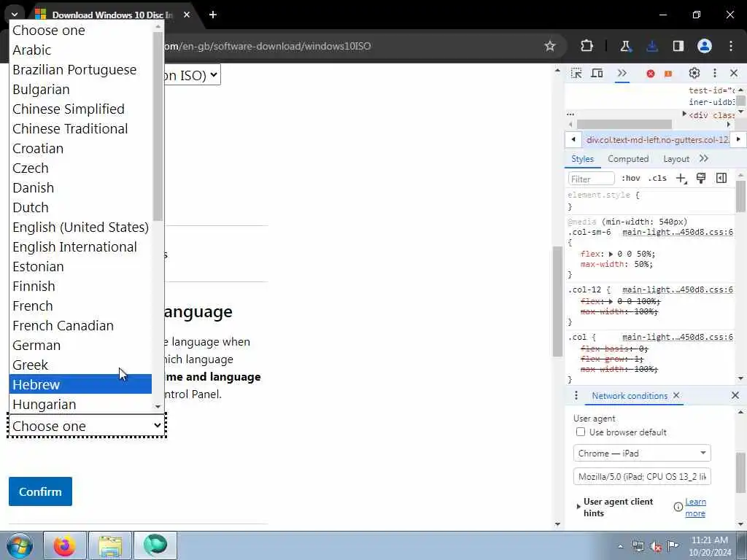The image size is (747, 560).
Task: Click the red error count icon
Action: pyautogui.click(x=650, y=74)
